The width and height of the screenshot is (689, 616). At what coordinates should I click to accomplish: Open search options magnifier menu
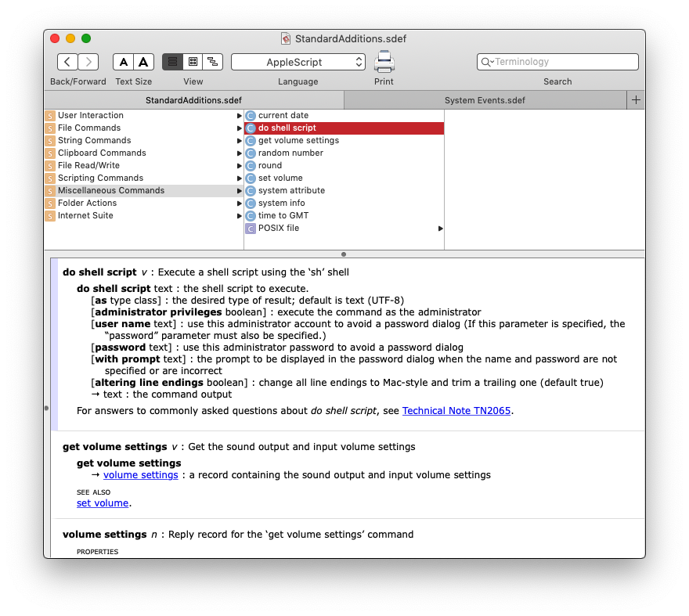point(487,62)
